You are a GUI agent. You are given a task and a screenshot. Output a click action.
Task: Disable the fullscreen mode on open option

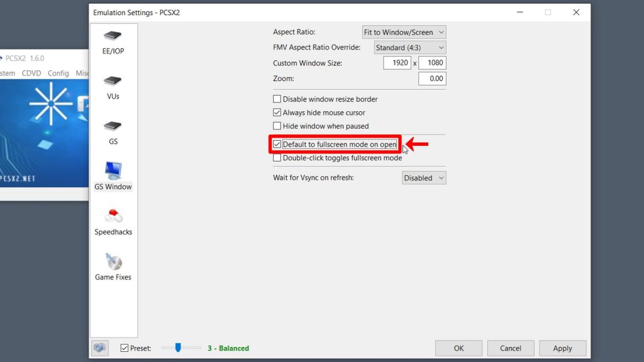[277, 145]
